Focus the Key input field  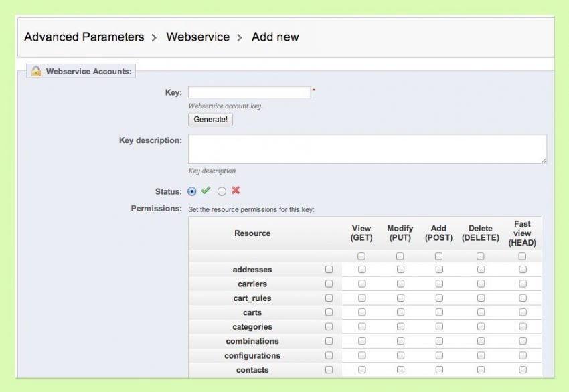pyautogui.click(x=250, y=92)
